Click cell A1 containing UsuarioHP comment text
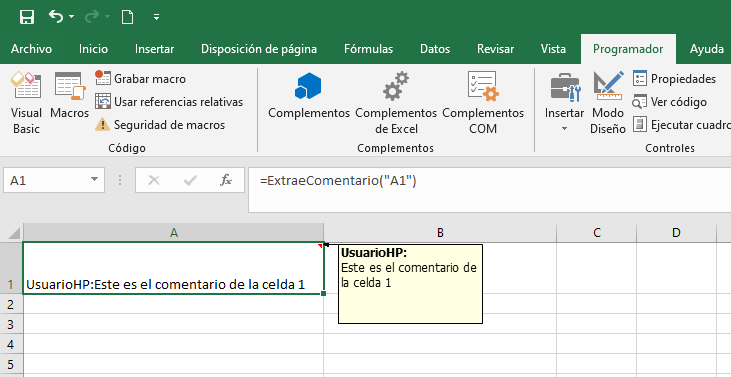 click(173, 268)
